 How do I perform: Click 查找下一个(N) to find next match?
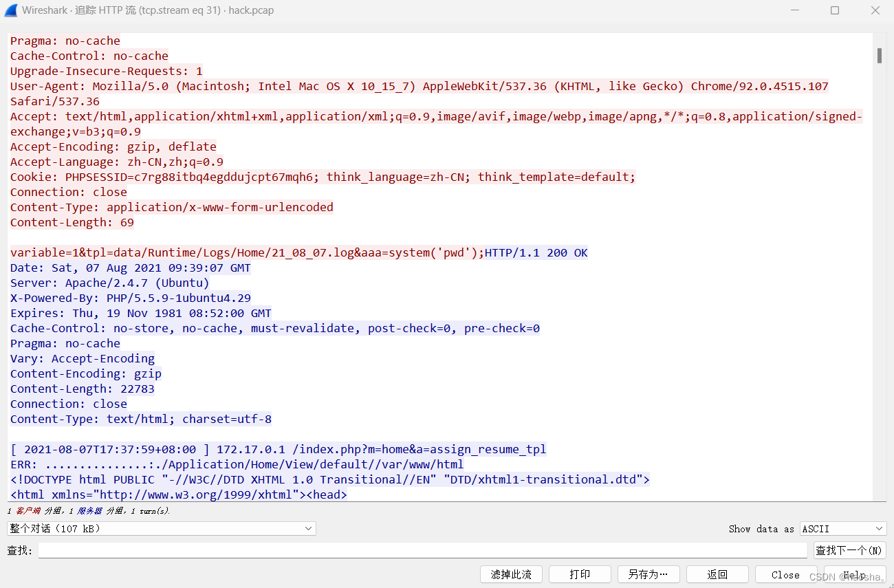[x=849, y=549]
